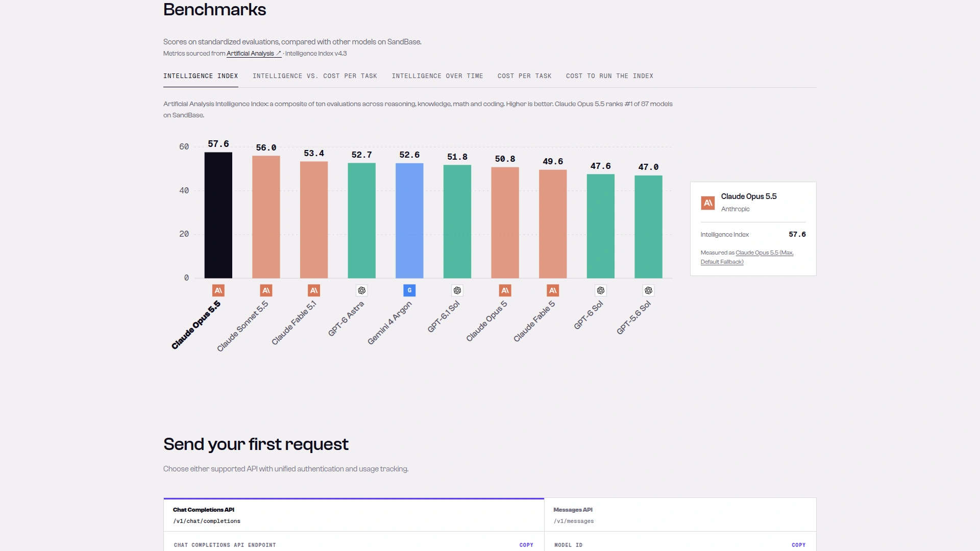The height and width of the screenshot is (551, 980).
Task: Copy the Model ID
Action: (x=798, y=545)
